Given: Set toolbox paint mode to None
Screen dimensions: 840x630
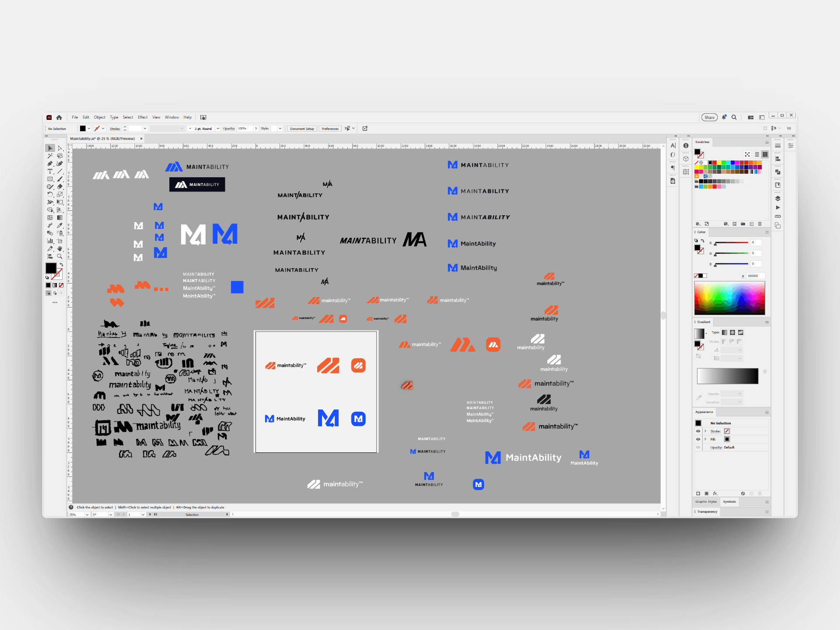Looking at the screenshot, I should pos(61,285).
